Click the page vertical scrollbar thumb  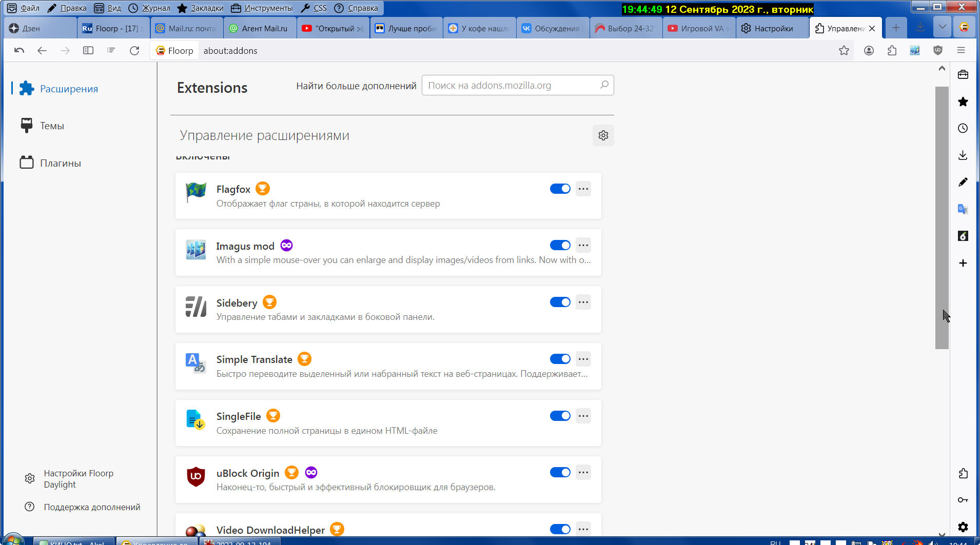coord(942,218)
